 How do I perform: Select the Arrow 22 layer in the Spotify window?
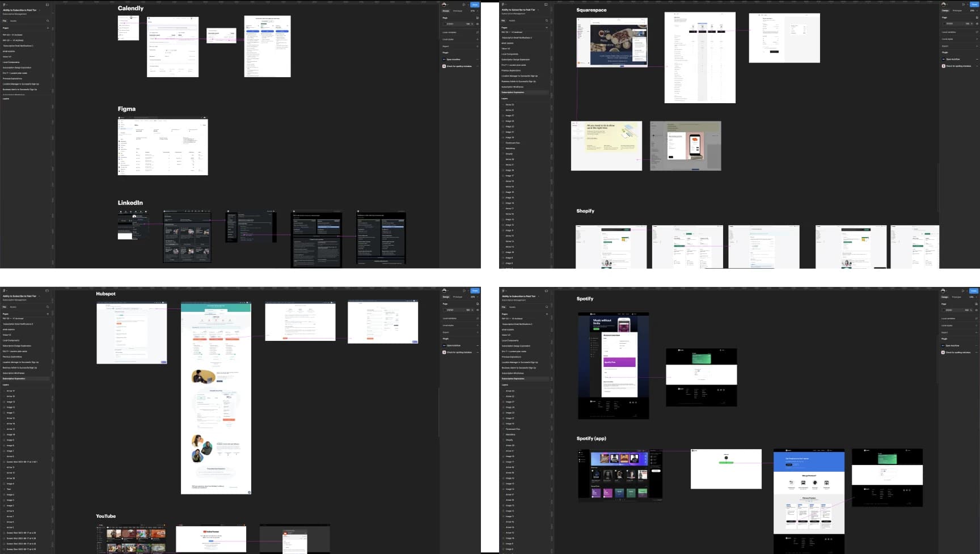tap(510, 396)
